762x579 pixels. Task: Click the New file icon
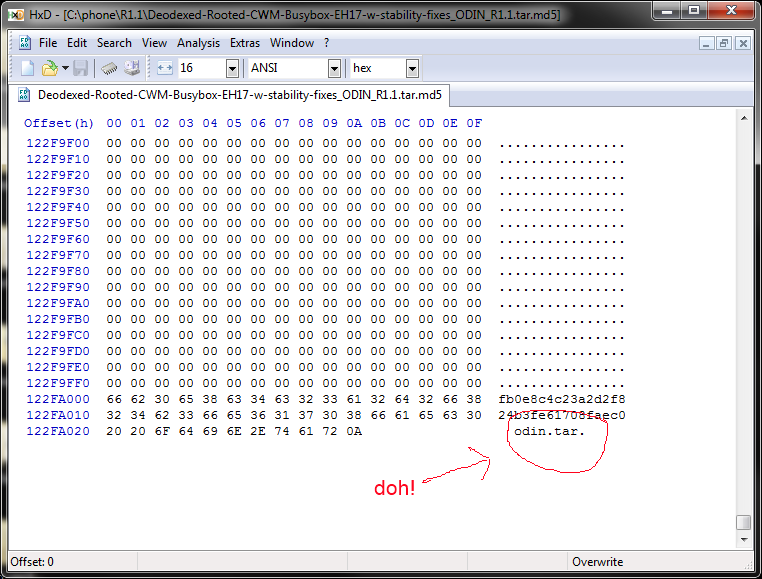[x=28, y=68]
